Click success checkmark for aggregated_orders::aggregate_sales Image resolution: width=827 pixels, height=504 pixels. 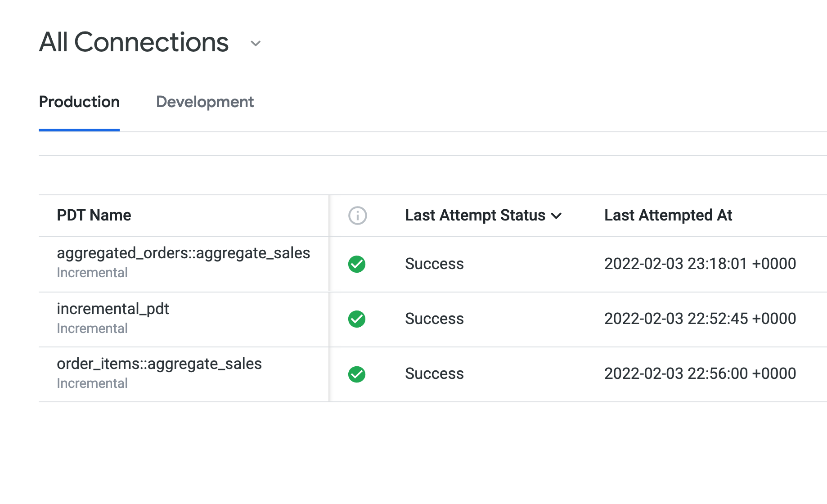point(357,264)
